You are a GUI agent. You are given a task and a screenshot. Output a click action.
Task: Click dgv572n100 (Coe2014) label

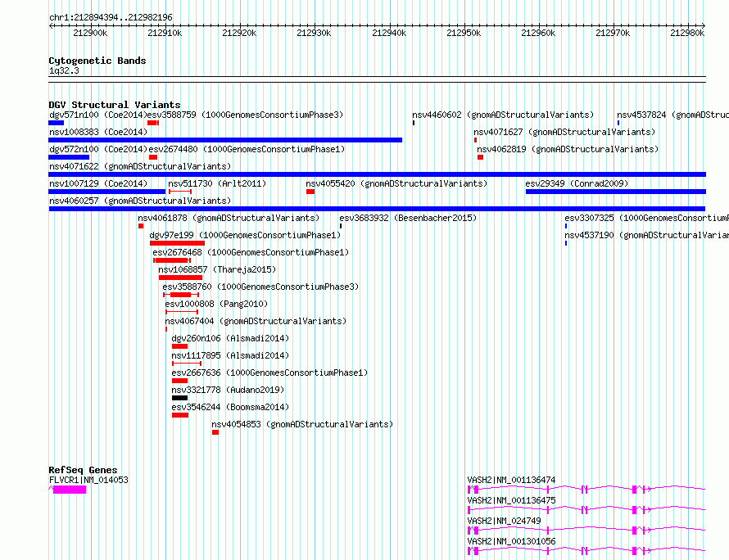coord(98,149)
